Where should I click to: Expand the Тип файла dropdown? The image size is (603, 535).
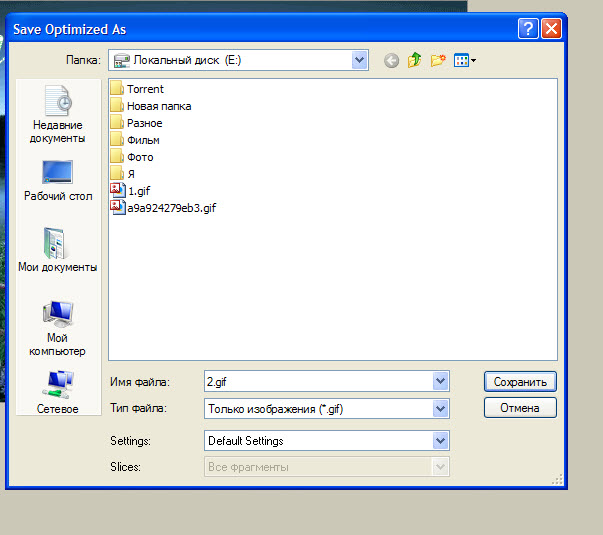(x=440, y=408)
